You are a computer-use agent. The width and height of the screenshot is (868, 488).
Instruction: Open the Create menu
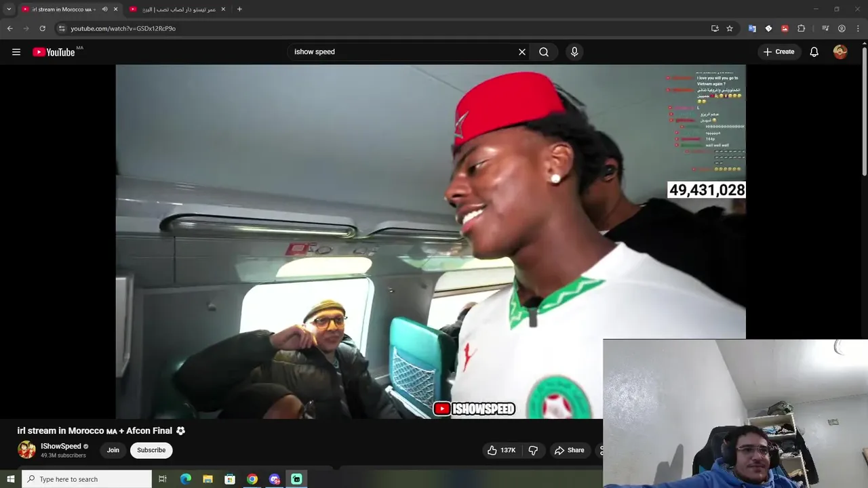pos(778,52)
